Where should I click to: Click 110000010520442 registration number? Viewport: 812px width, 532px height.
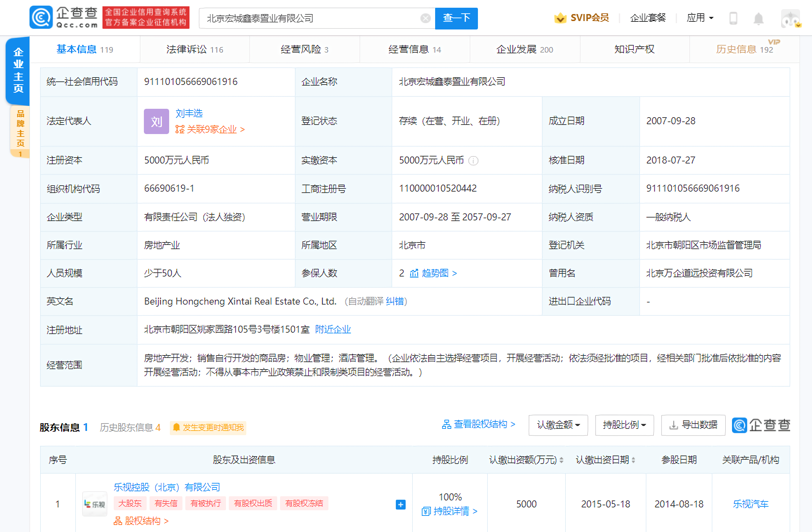click(438, 188)
